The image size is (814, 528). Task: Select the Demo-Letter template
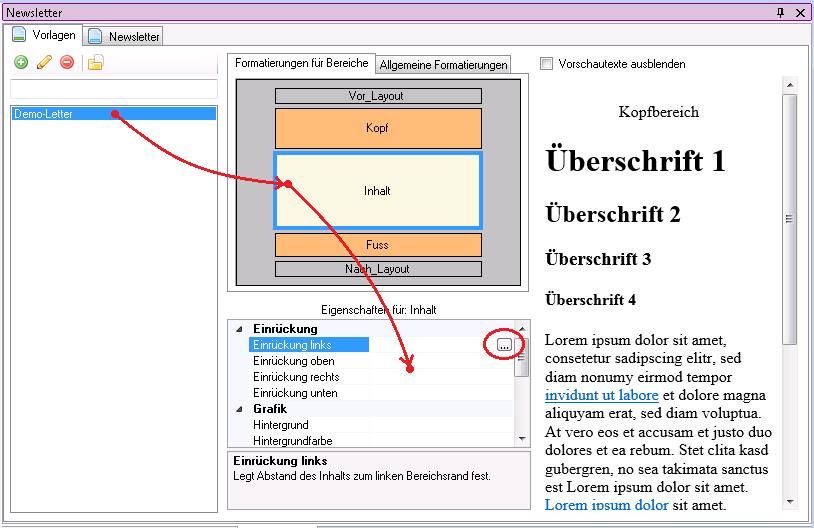(114, 114)
